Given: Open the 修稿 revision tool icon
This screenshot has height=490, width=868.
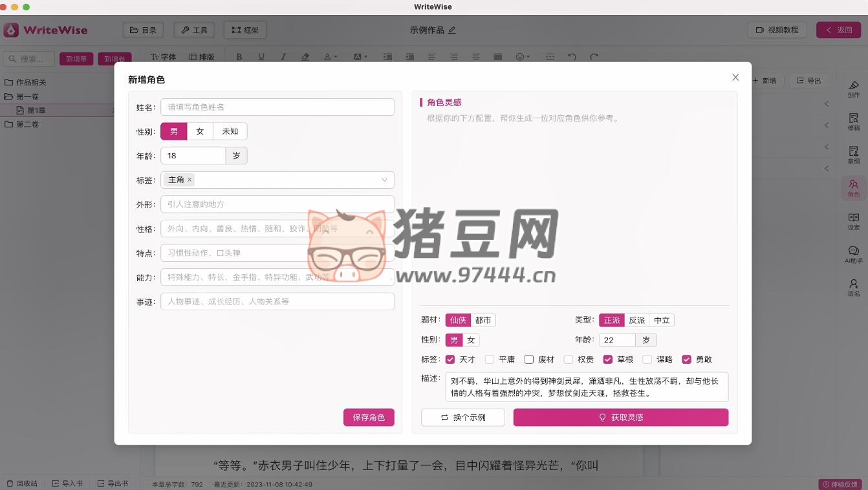Looking at the screenshot, I should (x=853, y=122).
